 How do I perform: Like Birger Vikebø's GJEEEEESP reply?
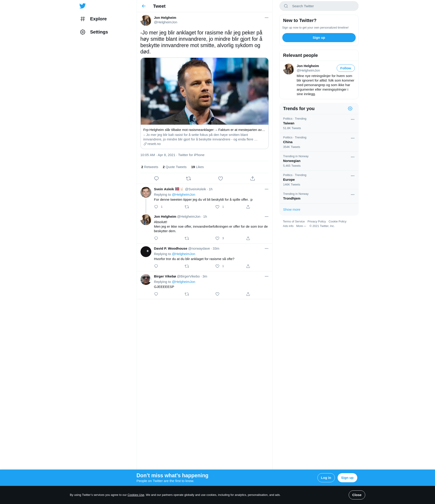click(x=217, y=294)
